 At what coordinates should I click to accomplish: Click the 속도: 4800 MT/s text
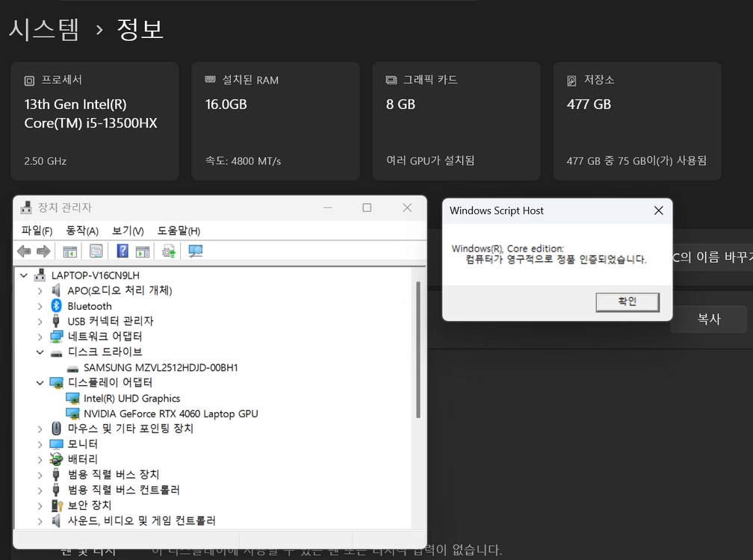(x=243, y=161)
